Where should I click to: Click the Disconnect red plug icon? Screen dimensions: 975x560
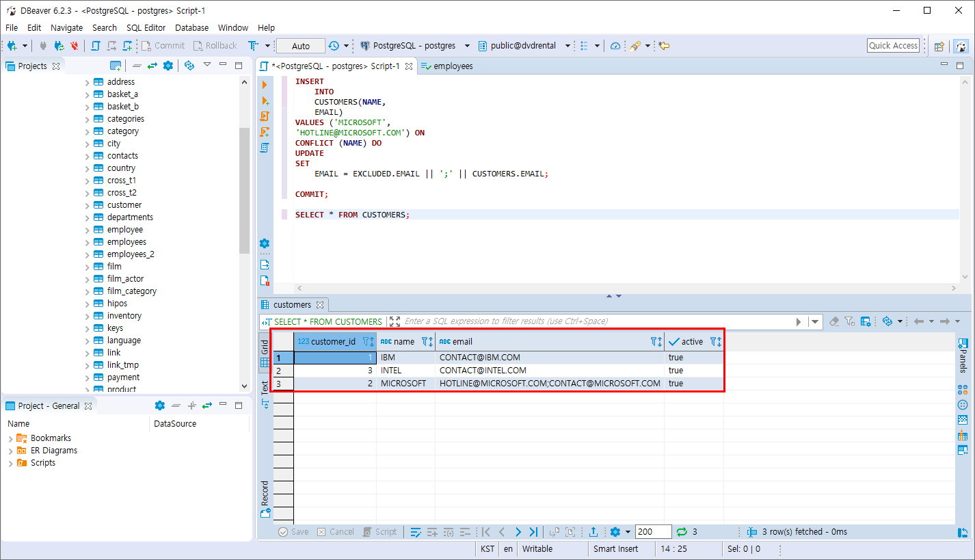(x=74, y=46)
